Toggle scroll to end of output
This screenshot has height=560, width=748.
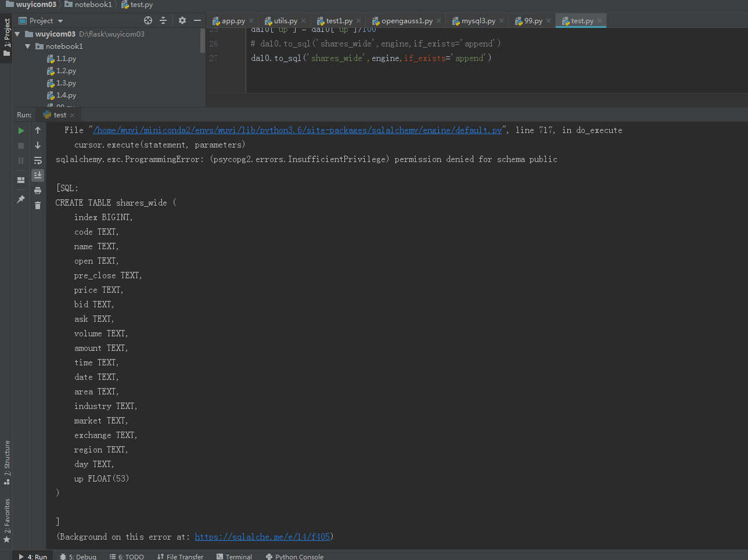pyautogui.click(x=38, y=175)
